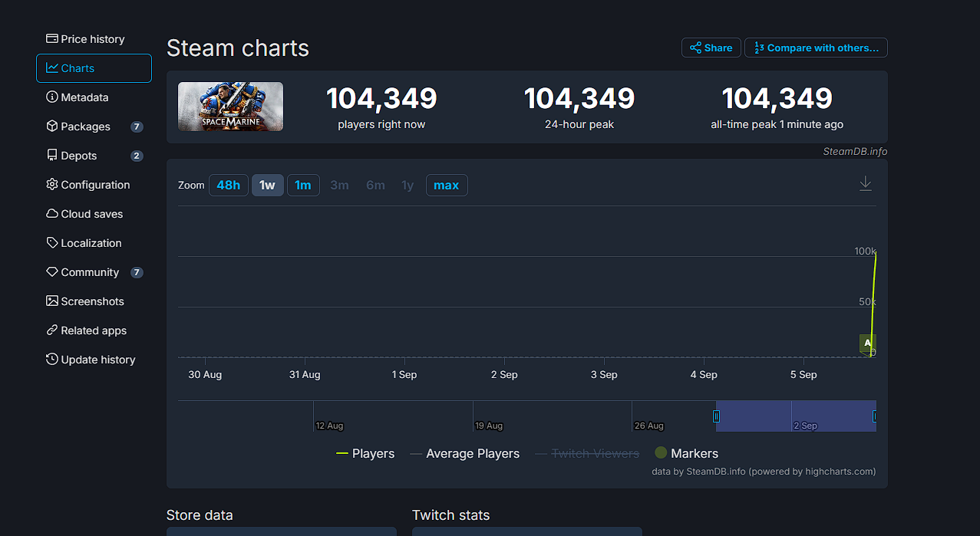Viewport: 980px width, 536px height.
Task: Click the '30 Aug' axis label
Action: (x=205, y=374)
